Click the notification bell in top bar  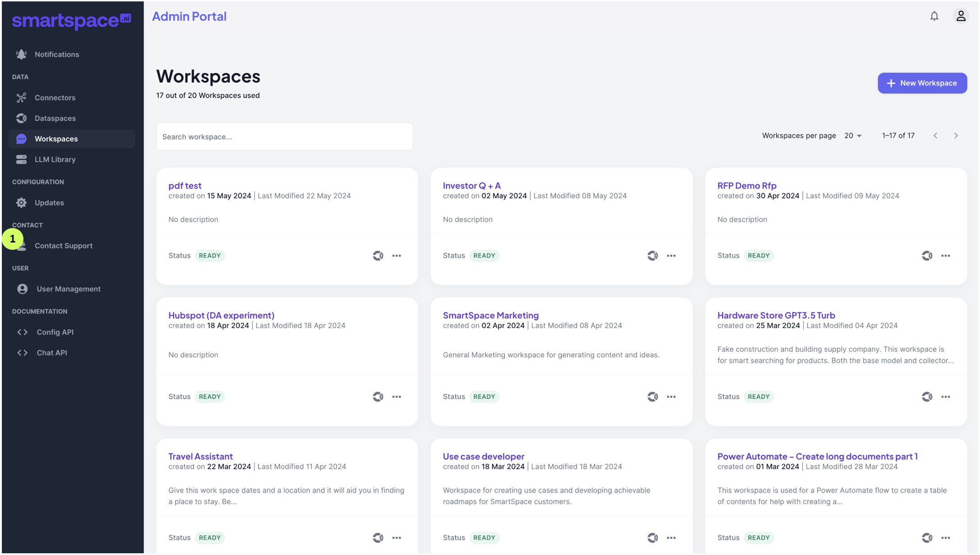click(934, 16)
